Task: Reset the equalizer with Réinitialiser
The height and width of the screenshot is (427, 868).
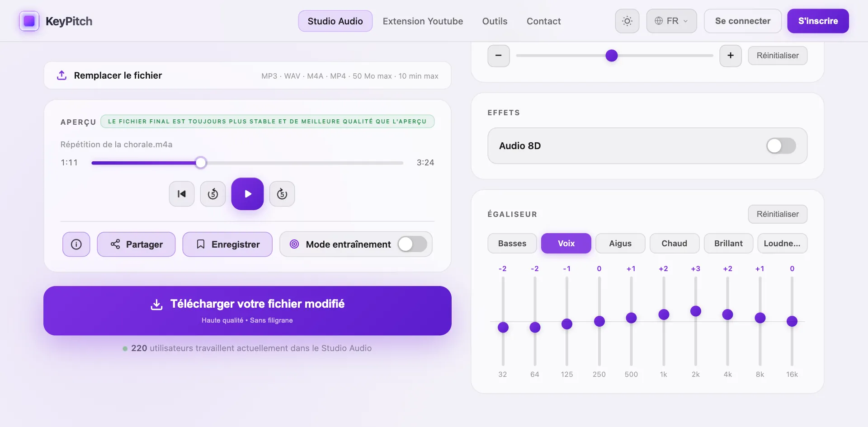Action: click(778, 214)
